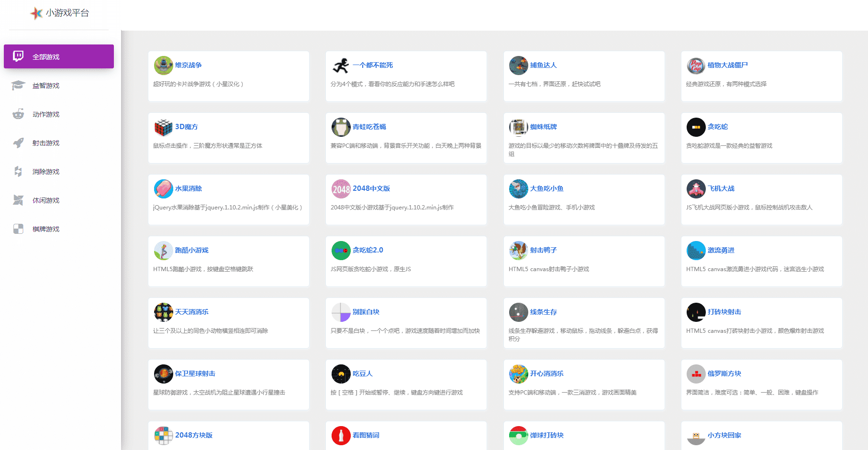Click the 2048方块版 game icon
Image resolution: width=868 pixels, height=450 pixels.
tap(164, 436)
